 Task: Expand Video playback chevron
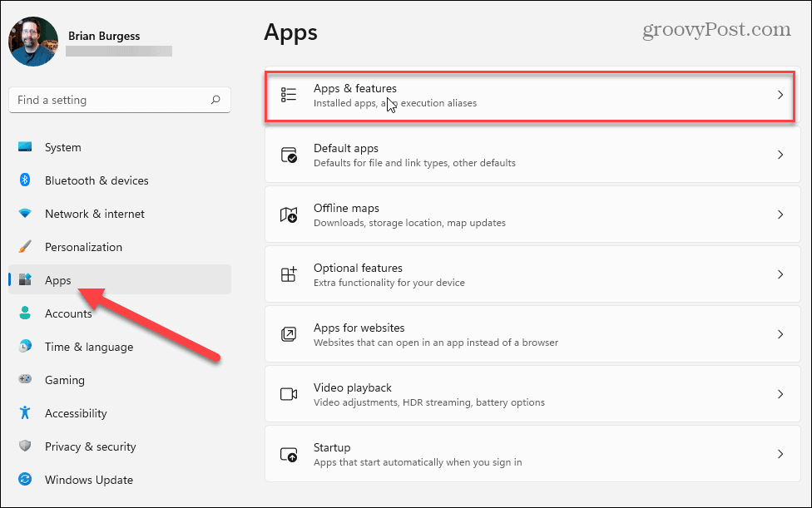tap(780, 394)
